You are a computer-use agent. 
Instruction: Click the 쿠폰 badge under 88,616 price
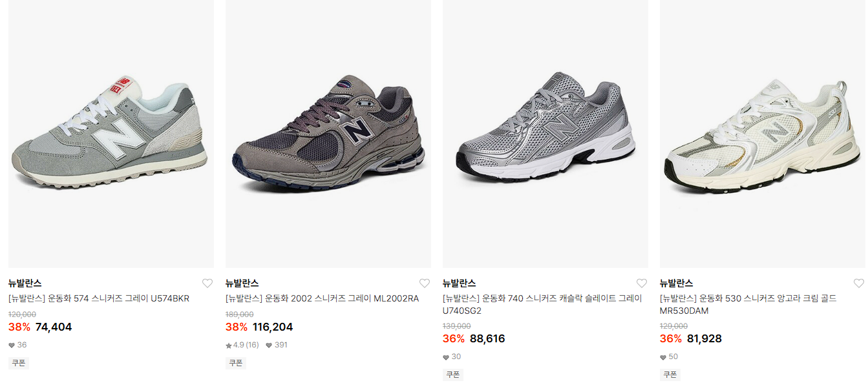[x=453, y=375]
